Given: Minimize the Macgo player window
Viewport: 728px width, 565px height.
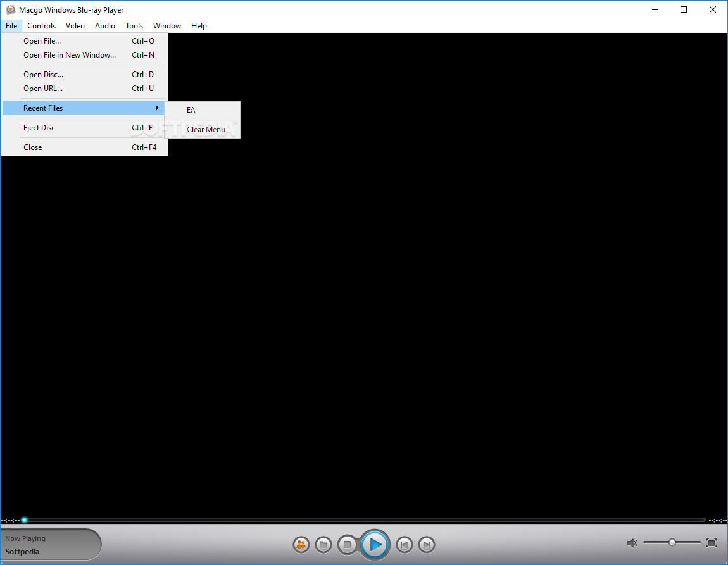Looking at the screenshot, I should [x=655, y=9].
